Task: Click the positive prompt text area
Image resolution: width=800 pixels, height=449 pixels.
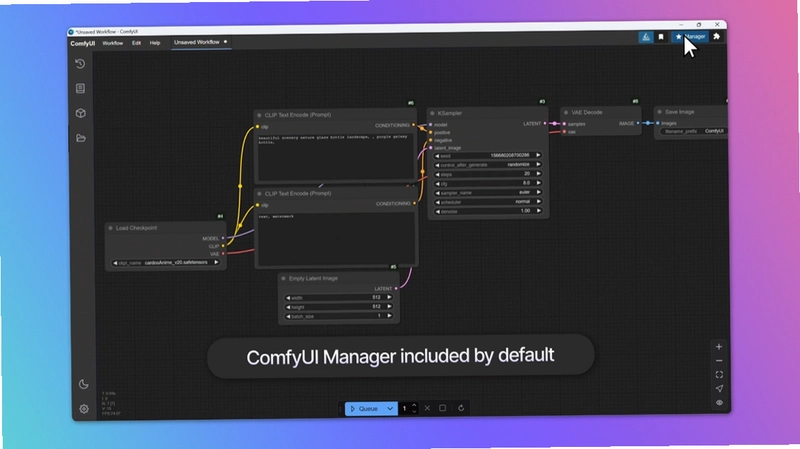Action: point(336,156)
